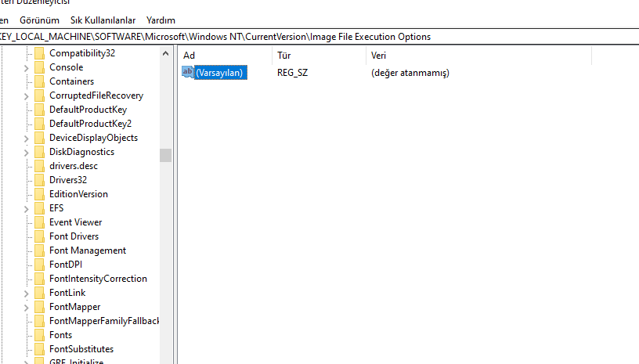Click the CorruptedFileRecovery folder icon
This screenshot has width=639, height=364.
(x=39, y=96)
